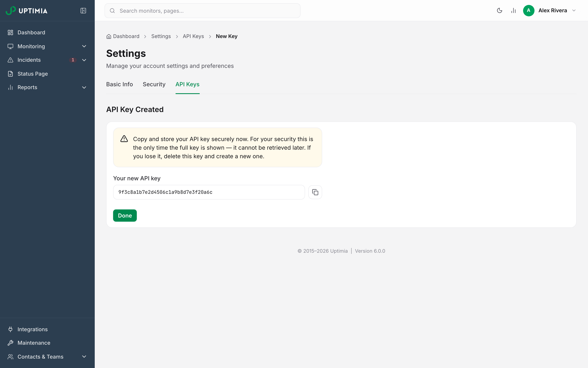Click the breadcrumb home icon
Image resolution: width=588 pixels, height=368 pixels.
click(x=109, y=37)
